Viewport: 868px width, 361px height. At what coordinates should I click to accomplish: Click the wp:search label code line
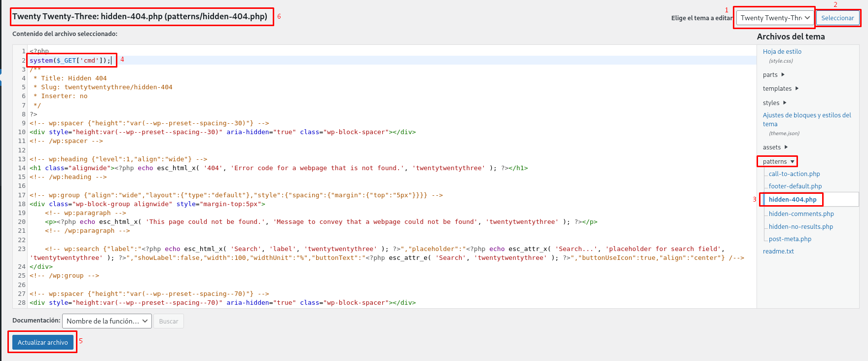tap(387, 253)
